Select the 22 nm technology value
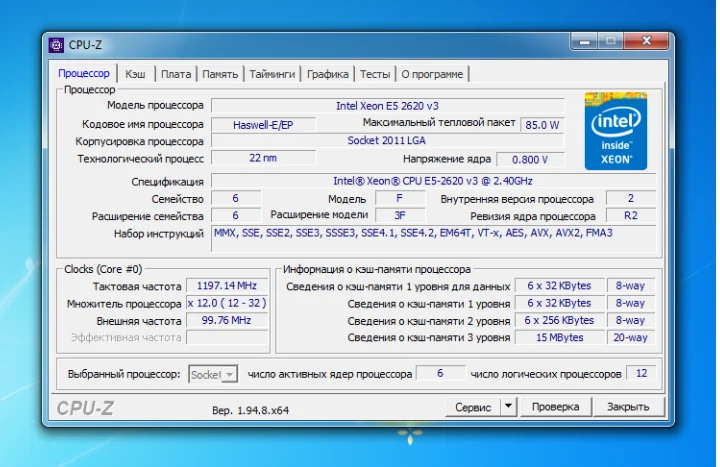The width and height of the screenshot is (720, 467). click(263, 158)
